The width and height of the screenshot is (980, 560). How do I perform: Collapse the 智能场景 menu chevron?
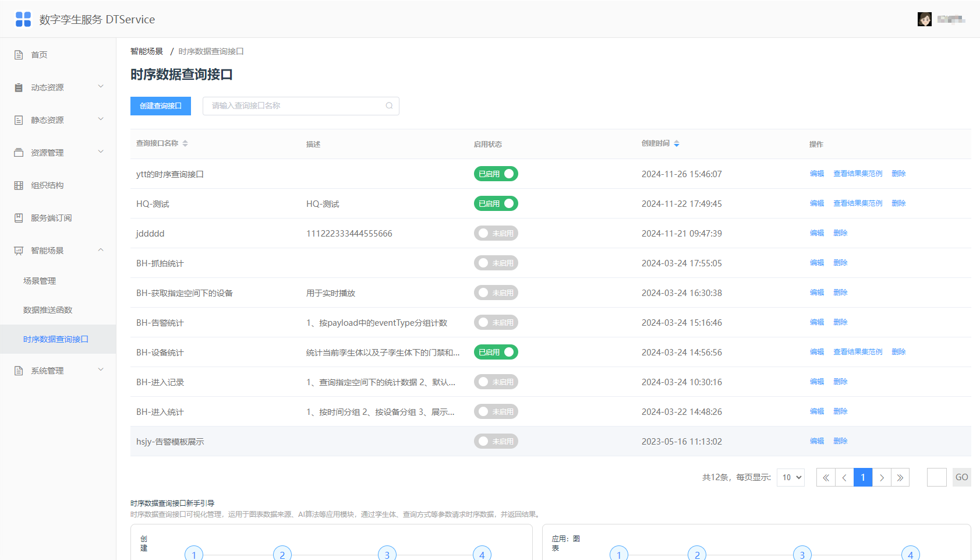pos(101,250)
